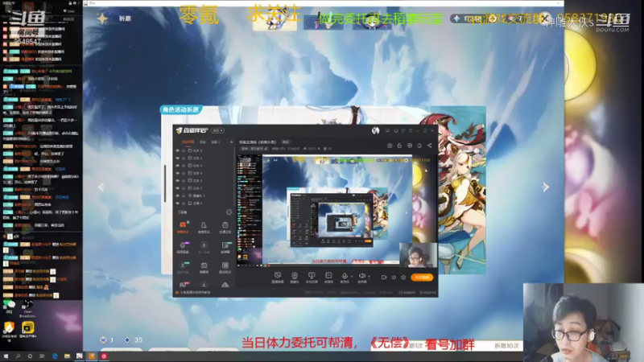644x362 pixels.
Task: Open the yellow square desktop shortcut
Action: click(27, 329)
